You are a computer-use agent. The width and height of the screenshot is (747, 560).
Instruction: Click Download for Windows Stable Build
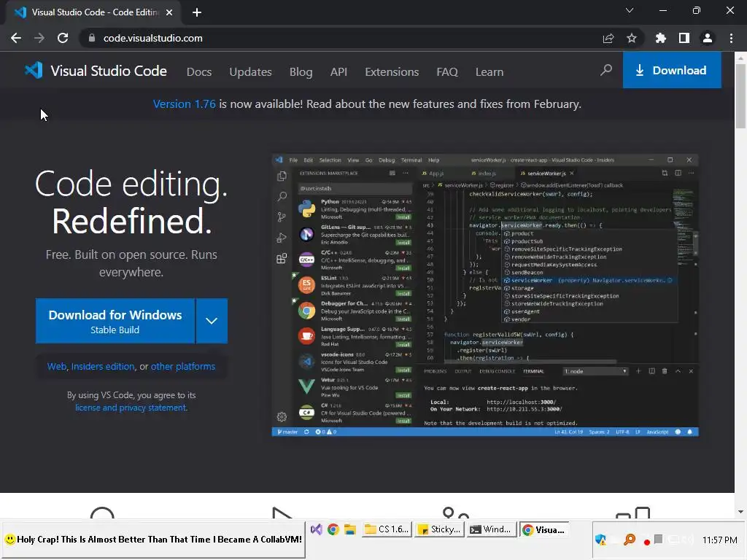tap(115, 321)
